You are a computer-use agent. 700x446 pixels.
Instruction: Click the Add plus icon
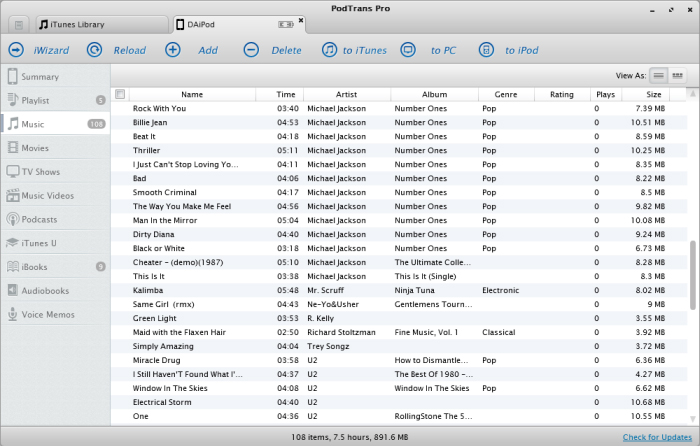click(x=173, y=50)
